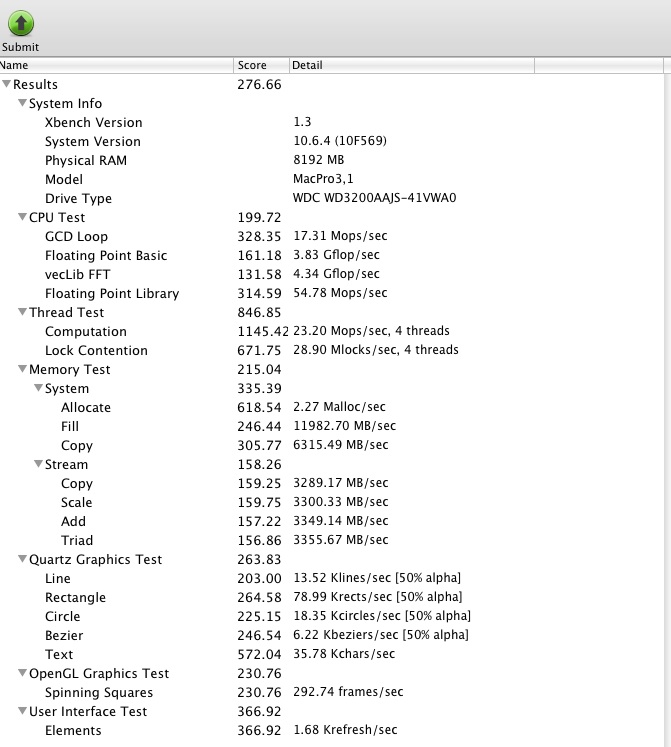Select the Xbench Version row
The image size is (671, 747).
pos(332,122)
